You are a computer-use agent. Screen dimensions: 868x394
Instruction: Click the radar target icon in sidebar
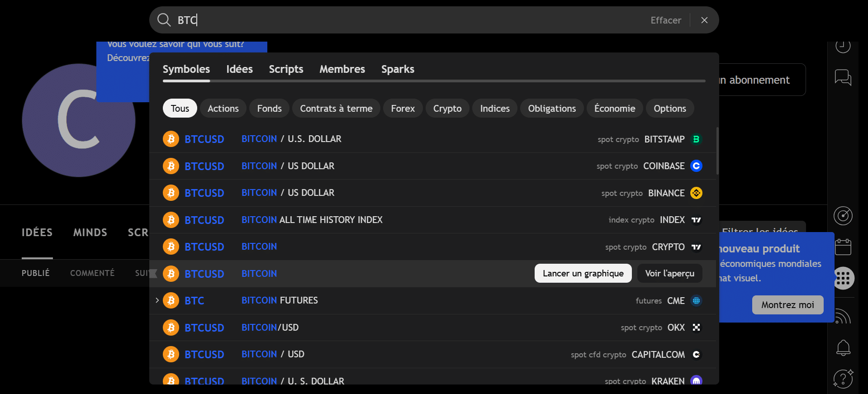(x=843, y=216)
